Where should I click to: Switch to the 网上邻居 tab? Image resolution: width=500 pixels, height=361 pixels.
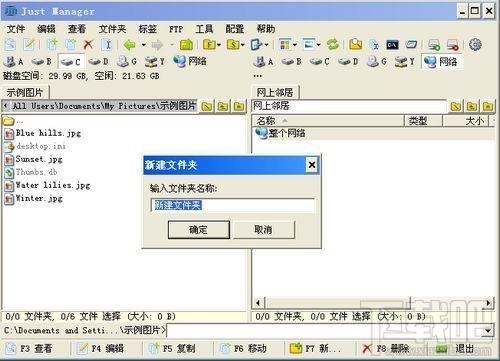point(275,92)
